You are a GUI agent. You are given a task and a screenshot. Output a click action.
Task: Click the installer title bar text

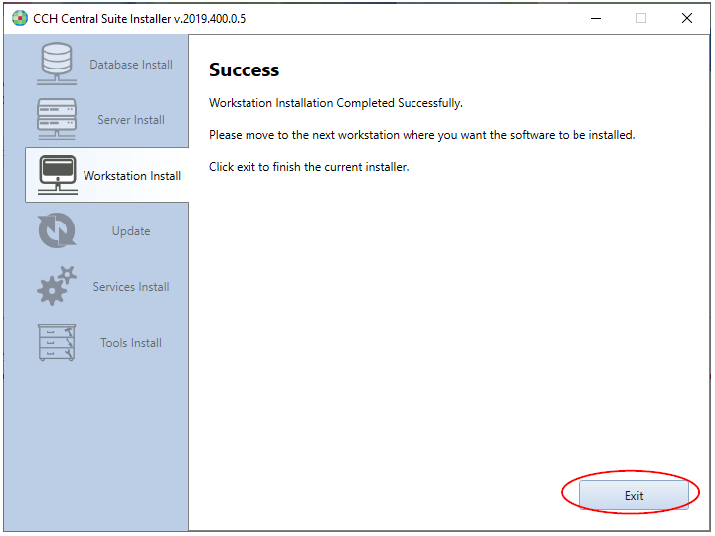pyautogui.click(x=140, y=19)
